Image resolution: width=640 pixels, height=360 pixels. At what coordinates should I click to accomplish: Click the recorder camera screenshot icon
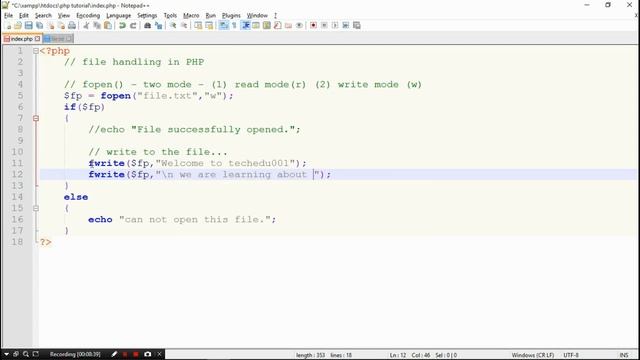[148, 354]
